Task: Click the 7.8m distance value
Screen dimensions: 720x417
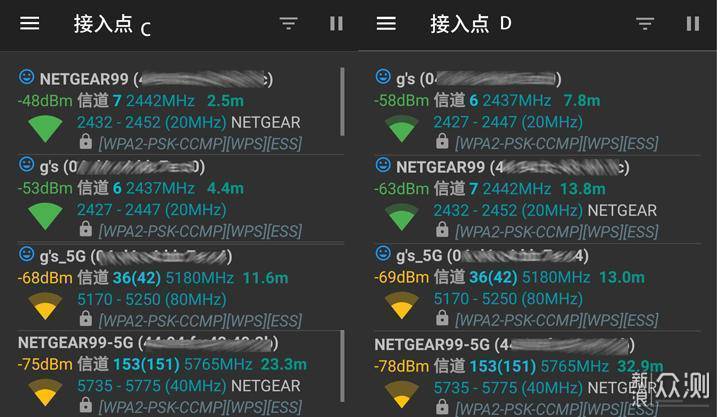Action: [582, 100]
